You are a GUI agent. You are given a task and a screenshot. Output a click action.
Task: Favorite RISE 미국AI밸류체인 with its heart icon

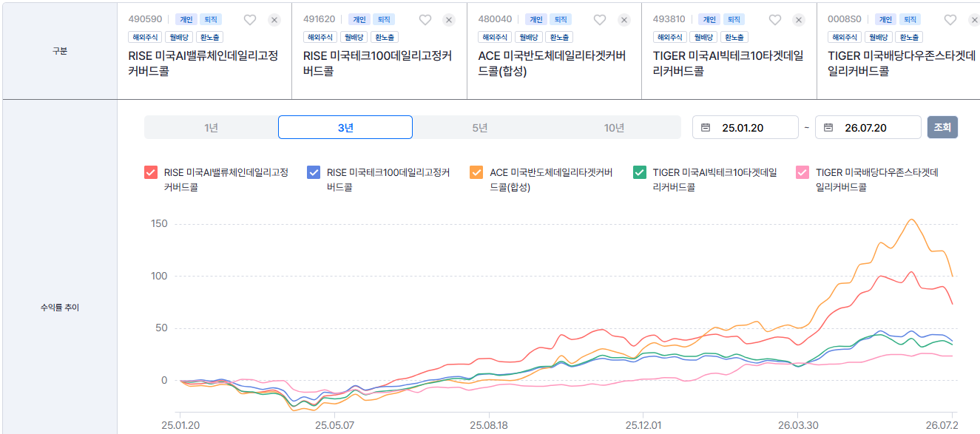coord(250,20)
